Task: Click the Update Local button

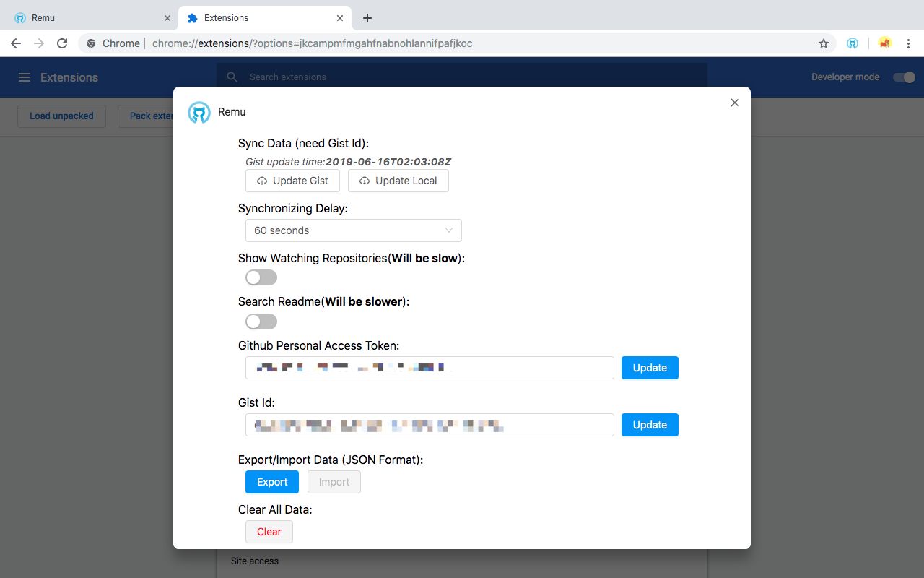Action: pyautogui.click(x=398, y=181)
